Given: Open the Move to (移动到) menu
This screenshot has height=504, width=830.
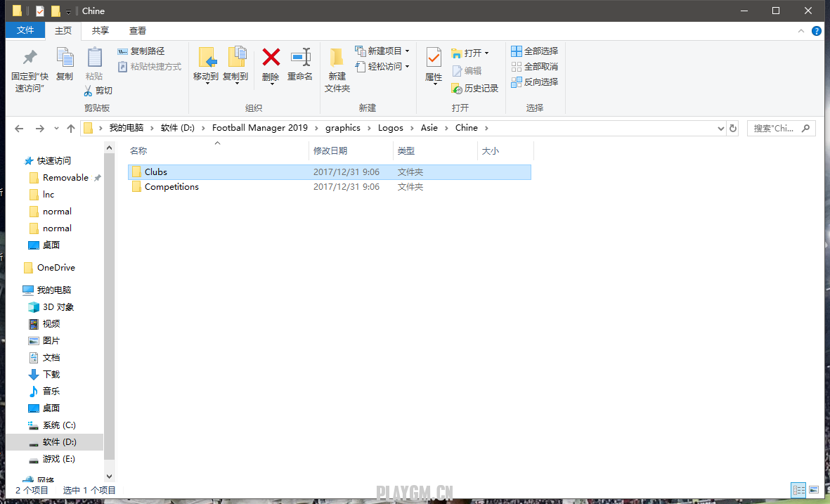Looking at the screenshot, I should point(206,65).
